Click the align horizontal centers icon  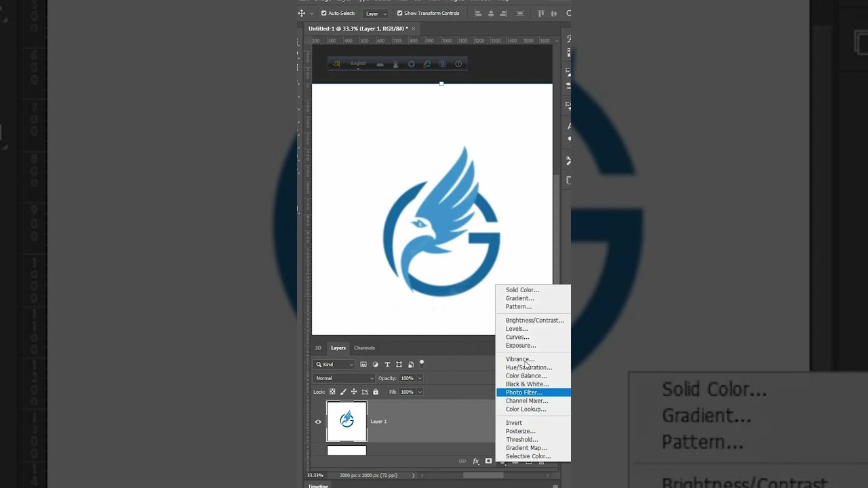pos(490,13)
